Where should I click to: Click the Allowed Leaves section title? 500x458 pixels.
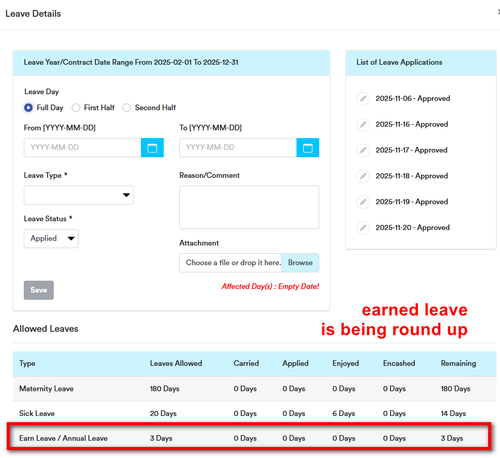click(46, 329)
